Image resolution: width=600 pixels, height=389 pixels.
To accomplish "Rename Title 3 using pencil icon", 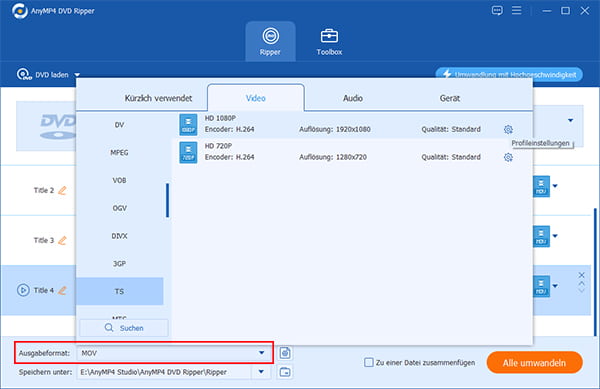I will point(62,240).
